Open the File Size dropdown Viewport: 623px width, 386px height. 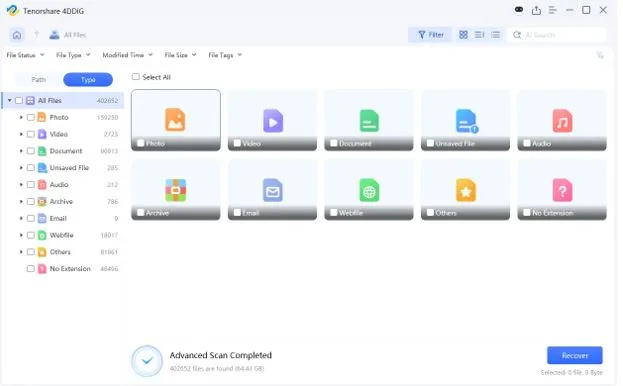180,55
